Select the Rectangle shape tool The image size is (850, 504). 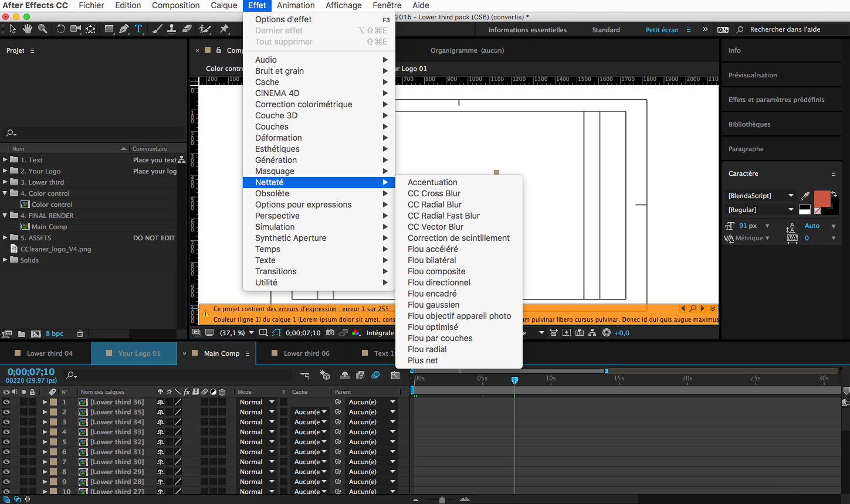coord(109,29)
